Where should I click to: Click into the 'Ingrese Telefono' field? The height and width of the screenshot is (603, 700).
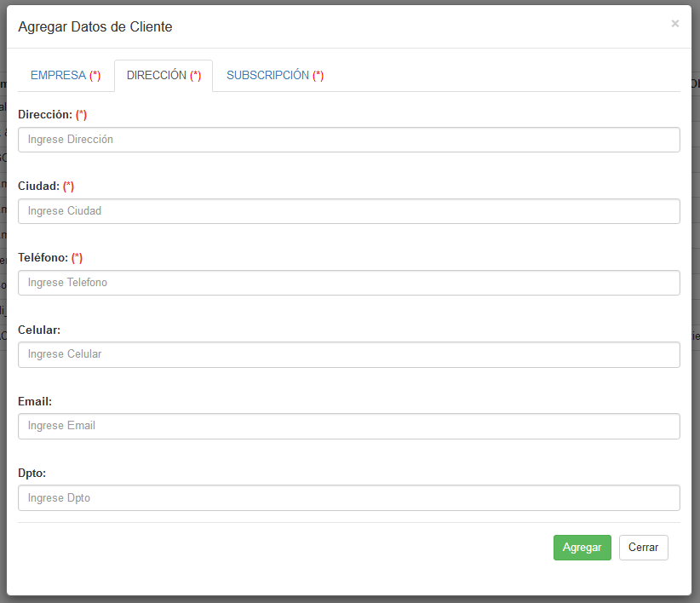click(348, 283)
